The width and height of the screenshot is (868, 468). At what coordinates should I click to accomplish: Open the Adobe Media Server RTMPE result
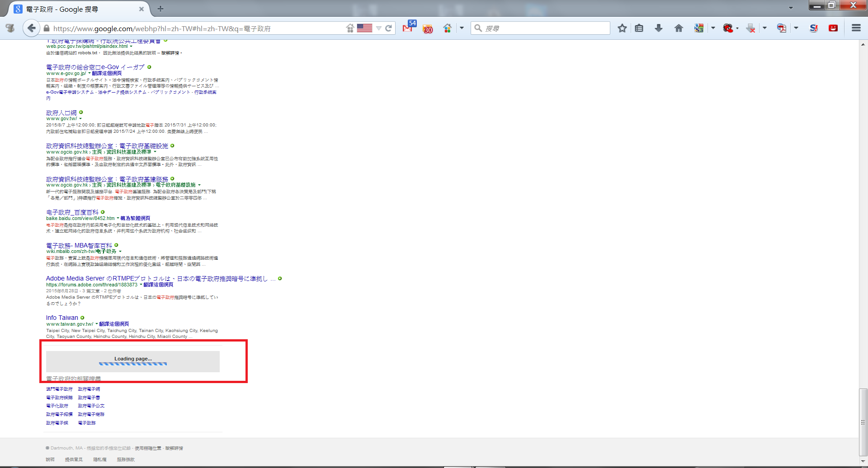tap(161, 279)
